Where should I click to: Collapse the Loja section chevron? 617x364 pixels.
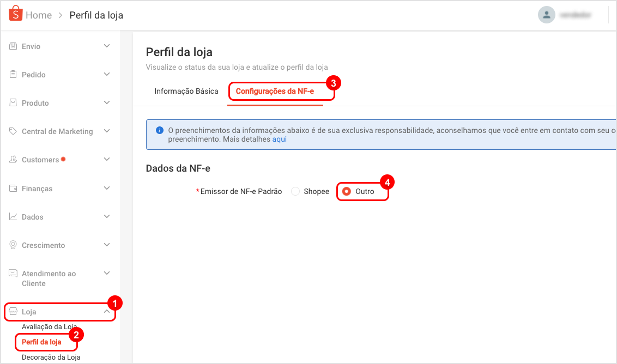[x=107, y=312]
